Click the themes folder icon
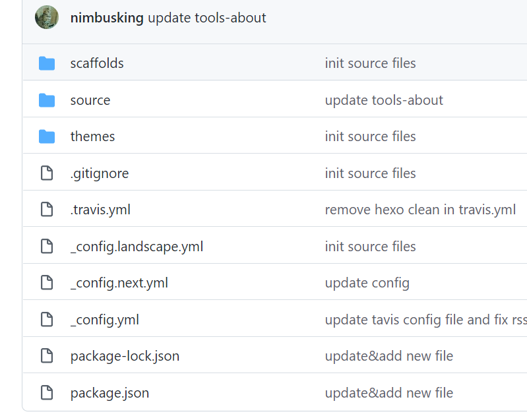This screenshot has height=420, width=527. click(x=47, y=136)
